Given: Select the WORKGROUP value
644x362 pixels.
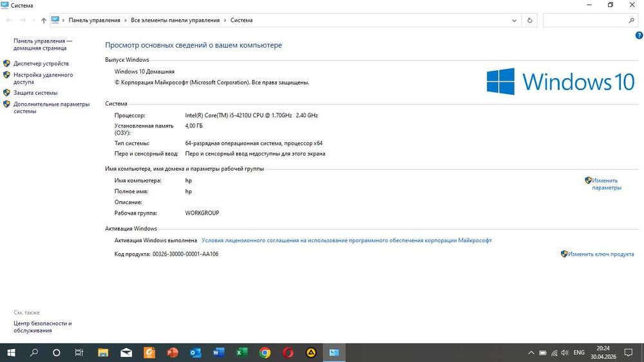Looking at the screenshot, I should pos(202,213).
